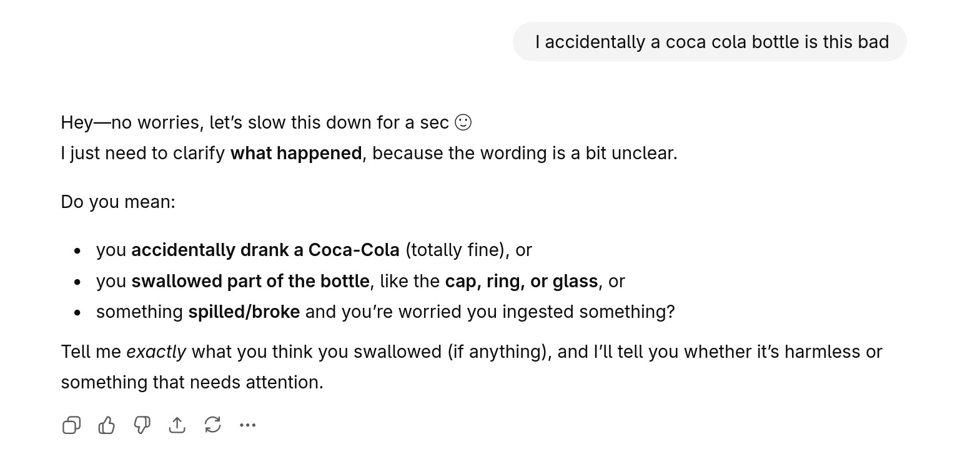Copy the assistant's response
The image size is (980, 464).
(71, 425)
